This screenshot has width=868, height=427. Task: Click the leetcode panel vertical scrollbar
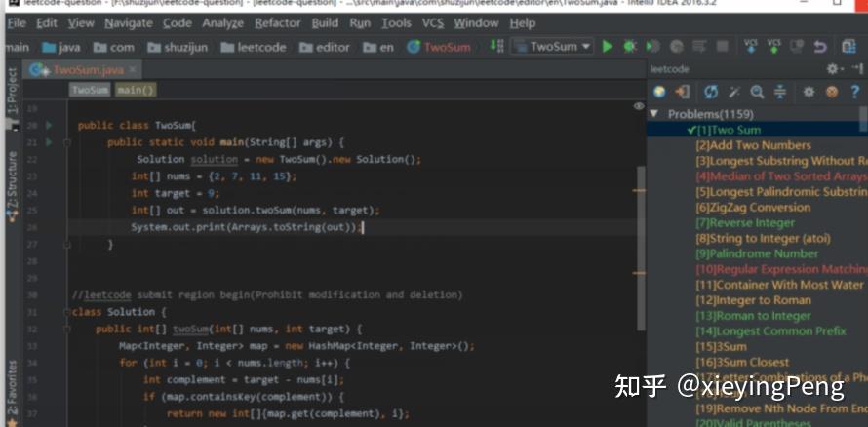click(x=863, y=119)
